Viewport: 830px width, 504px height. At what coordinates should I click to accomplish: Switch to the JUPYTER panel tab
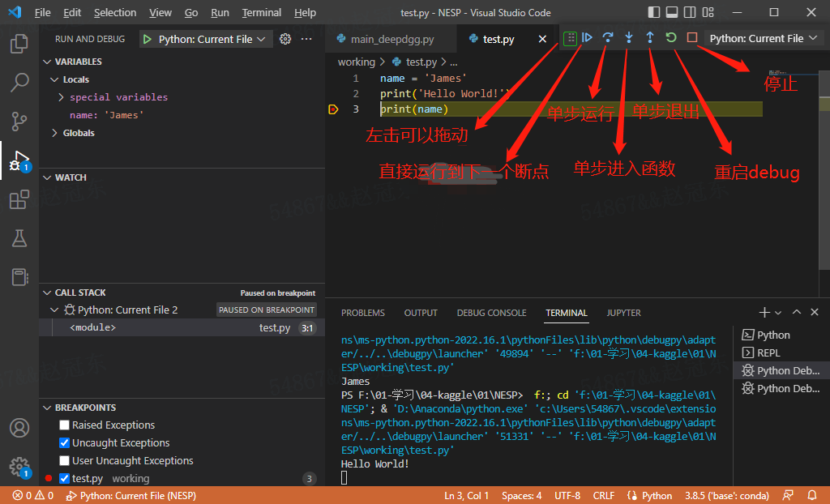pos(623,313)
